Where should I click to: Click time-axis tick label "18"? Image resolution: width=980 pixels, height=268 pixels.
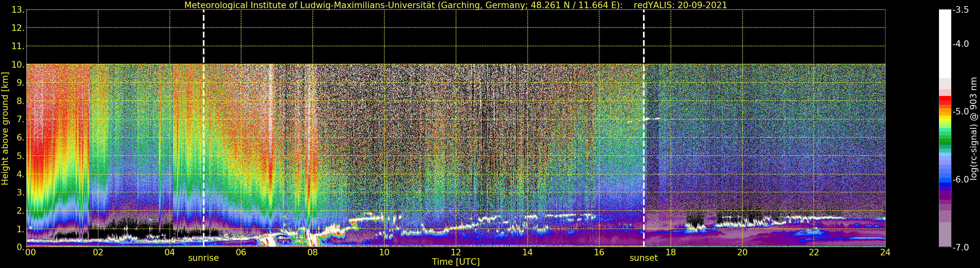point(671,252)
